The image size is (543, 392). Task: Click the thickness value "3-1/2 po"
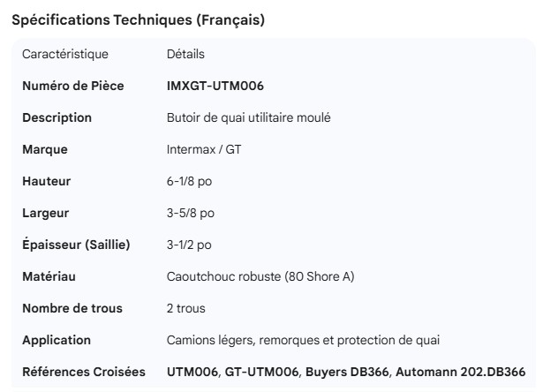pyautogui.click(x=190, y=245)
